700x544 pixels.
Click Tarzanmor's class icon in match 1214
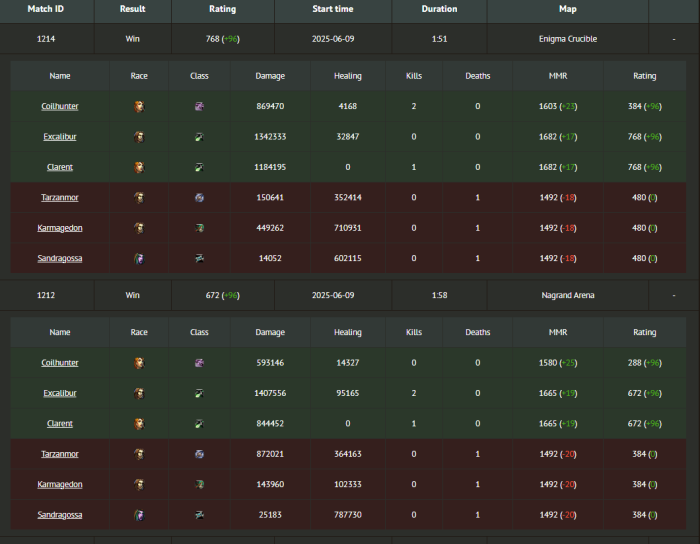pos(199,198)
